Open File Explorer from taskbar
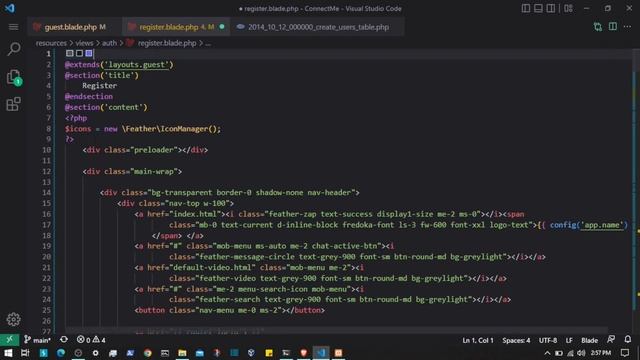Image resolution: width=640 pixels, height=360 pixels. pyautogui.click(x=182, y=353)
